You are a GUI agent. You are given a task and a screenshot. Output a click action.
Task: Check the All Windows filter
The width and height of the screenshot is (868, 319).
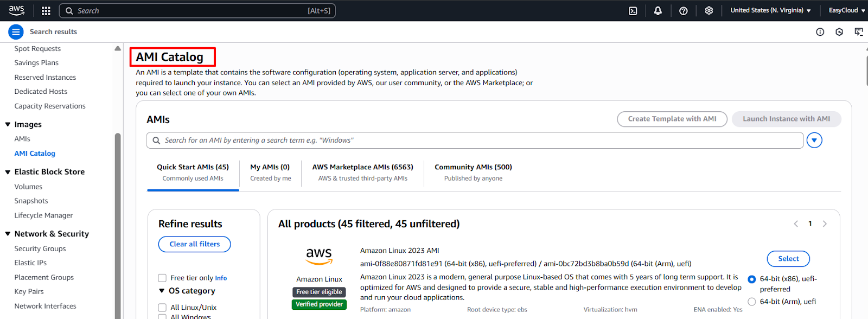click(162, 316)
